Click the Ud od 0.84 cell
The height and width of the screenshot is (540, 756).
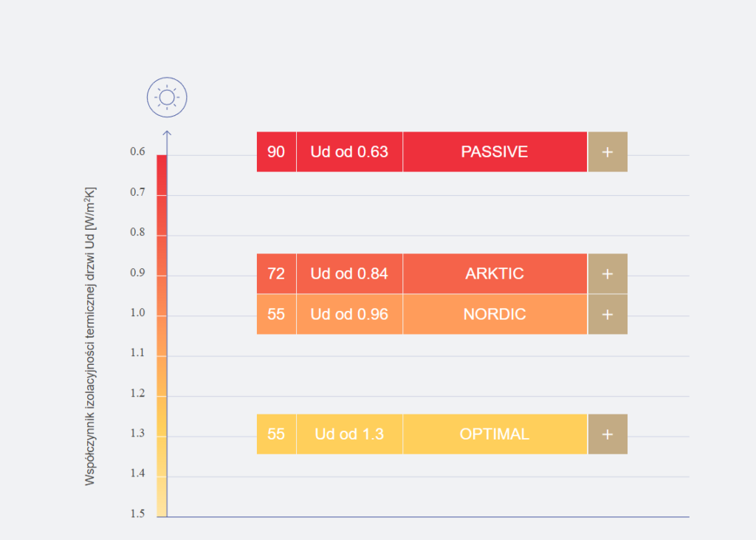349,273
